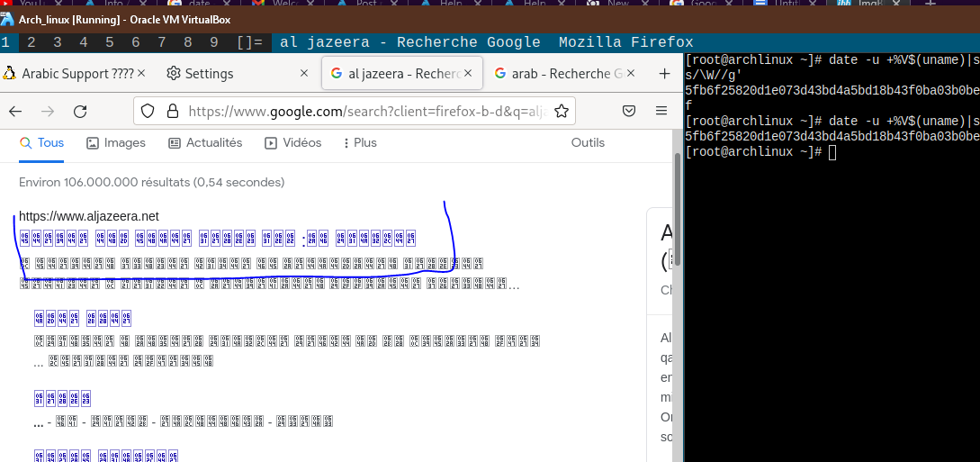Show site security via the padlock icon

[x=173, y=112]
